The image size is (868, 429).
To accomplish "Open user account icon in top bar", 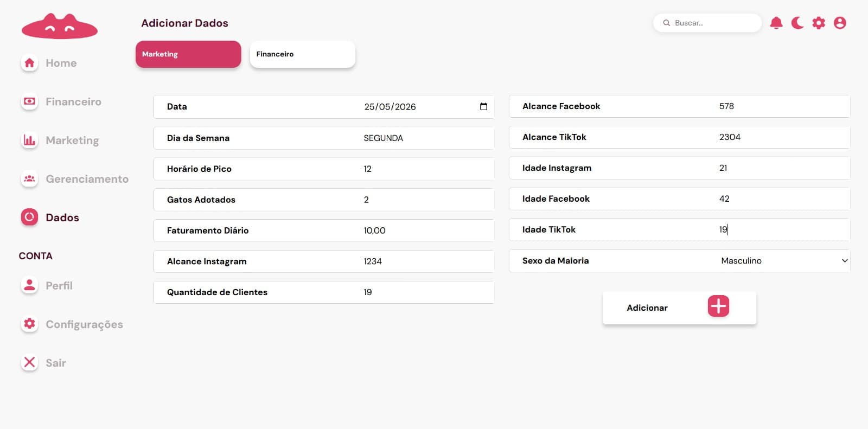I will (x=840, y=23).
